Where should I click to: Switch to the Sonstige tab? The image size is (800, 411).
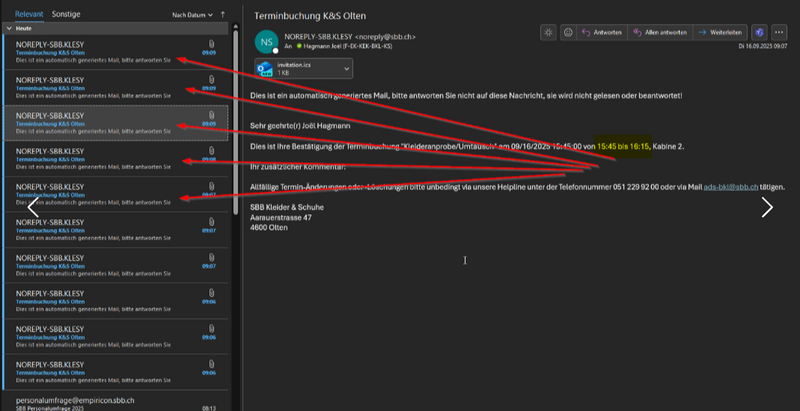[x=67, y=15]
